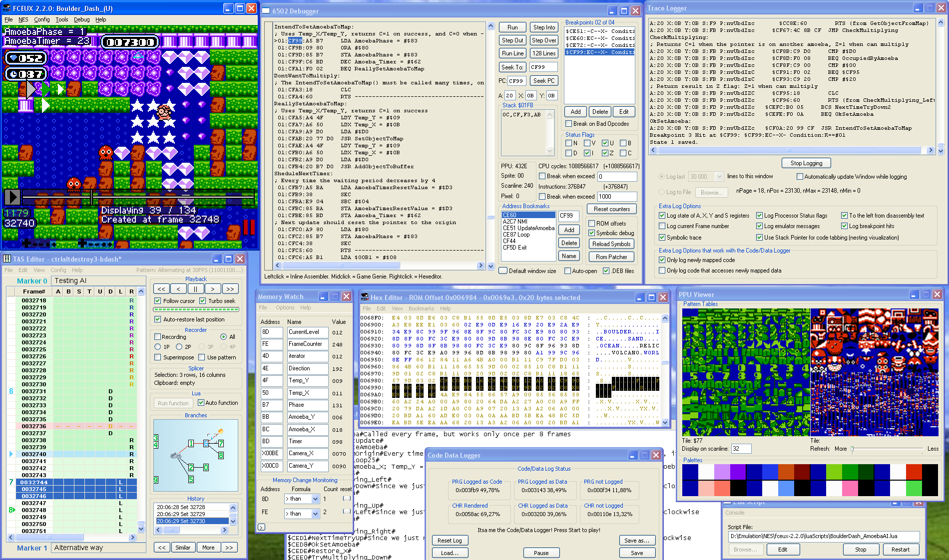Click the Hex Editor title bar icon
Screen dimensions: 949x560
click(x=365, y=297)
